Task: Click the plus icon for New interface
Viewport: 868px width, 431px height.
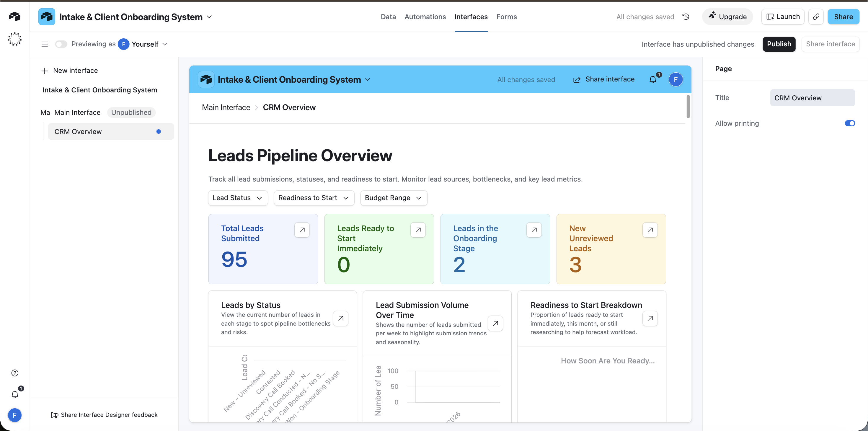Action: coord(45,71)
